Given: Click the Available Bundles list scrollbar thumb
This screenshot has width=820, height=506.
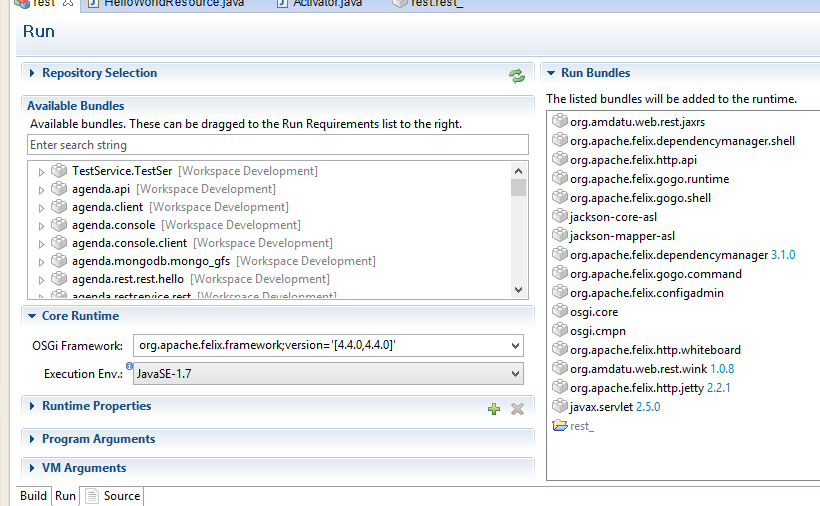Looking at the screenshot, I should click(x=518, y=187).
